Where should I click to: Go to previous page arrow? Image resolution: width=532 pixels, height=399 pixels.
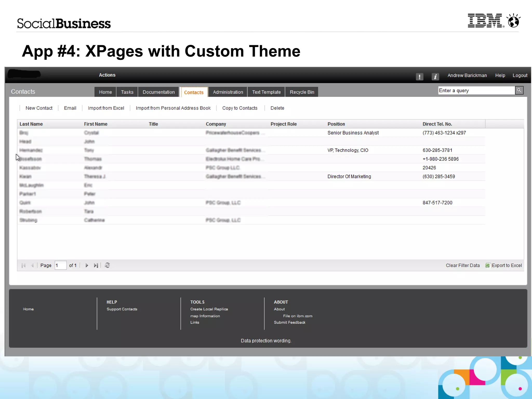(x=32, y=265)
